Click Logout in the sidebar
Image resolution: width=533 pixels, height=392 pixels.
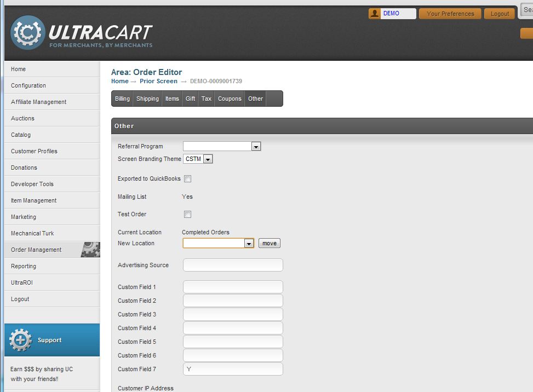52,299
